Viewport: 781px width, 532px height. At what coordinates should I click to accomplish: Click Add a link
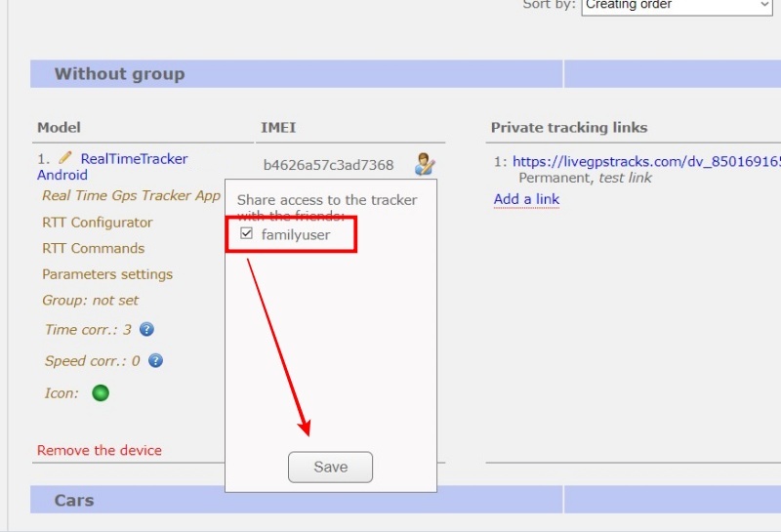pos(526,199)
